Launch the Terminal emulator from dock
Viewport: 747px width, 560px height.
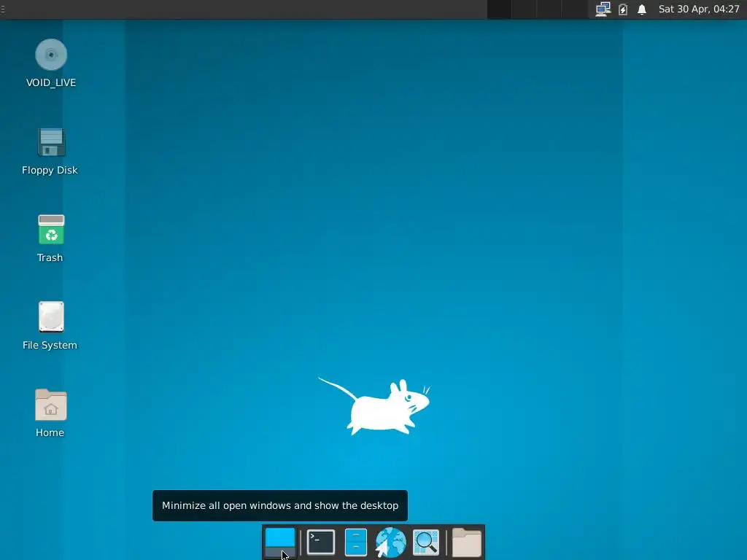(321, 542)
